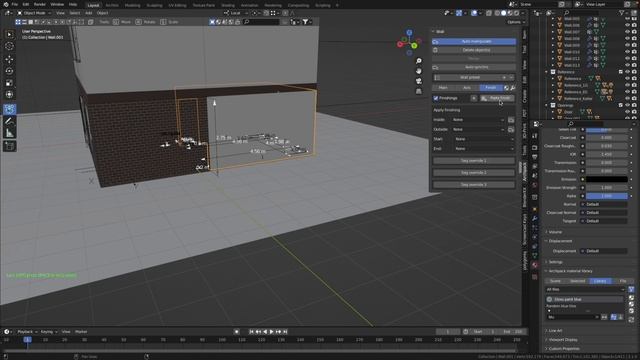Hide Wall.006 using its eye icon
The image size is (640, 360).
click(627, 25)
